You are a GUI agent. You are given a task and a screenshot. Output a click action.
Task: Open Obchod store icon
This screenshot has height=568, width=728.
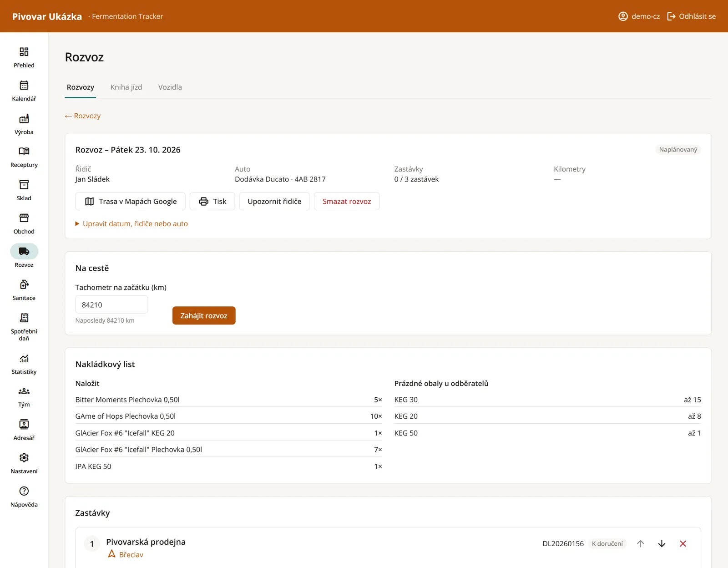pos(24,218)
